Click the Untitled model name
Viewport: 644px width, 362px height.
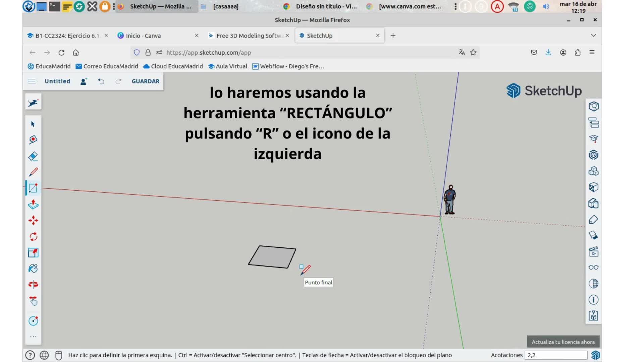pyautogui.click(x=57, y=81)
